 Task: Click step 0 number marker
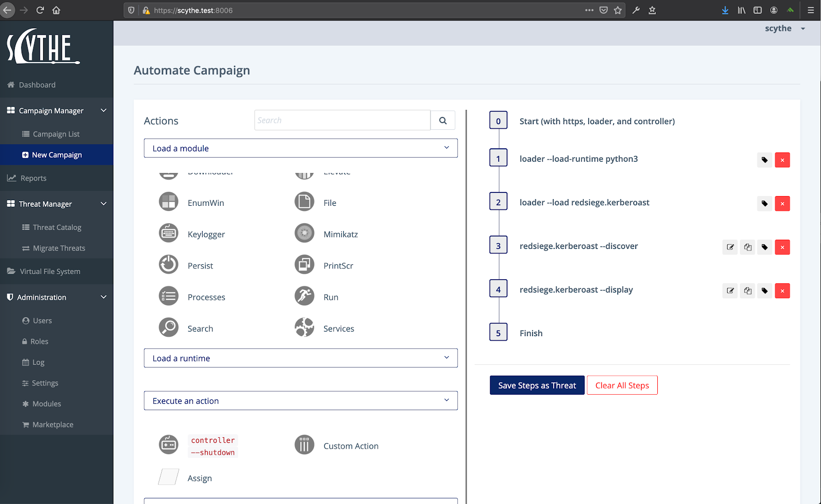click(x=498, y=121)
